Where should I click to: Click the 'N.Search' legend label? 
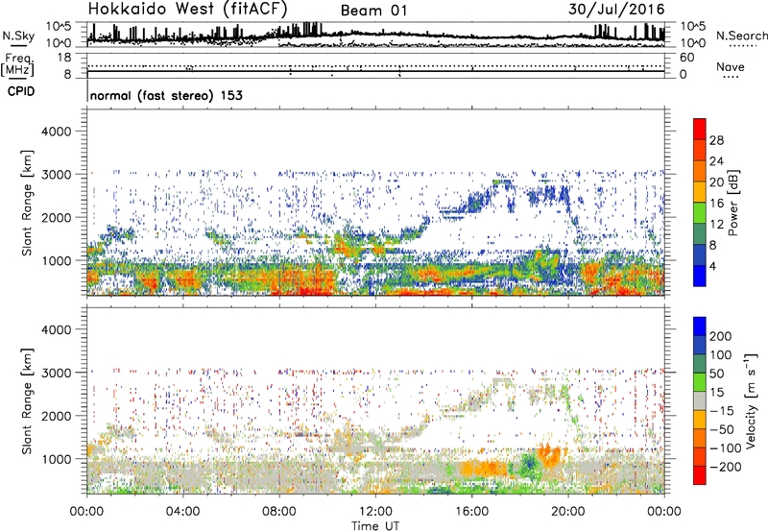pyautogui.click(x=742, y=36)
